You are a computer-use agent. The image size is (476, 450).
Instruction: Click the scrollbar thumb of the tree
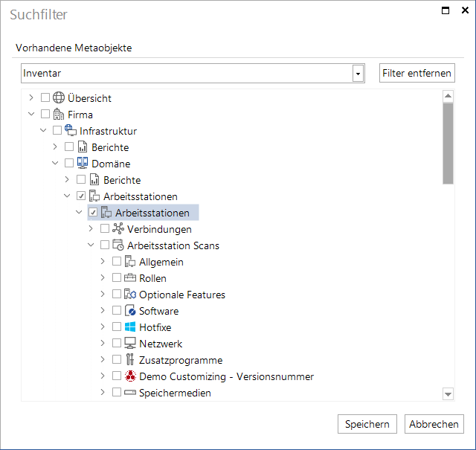[x=448, y=144]
